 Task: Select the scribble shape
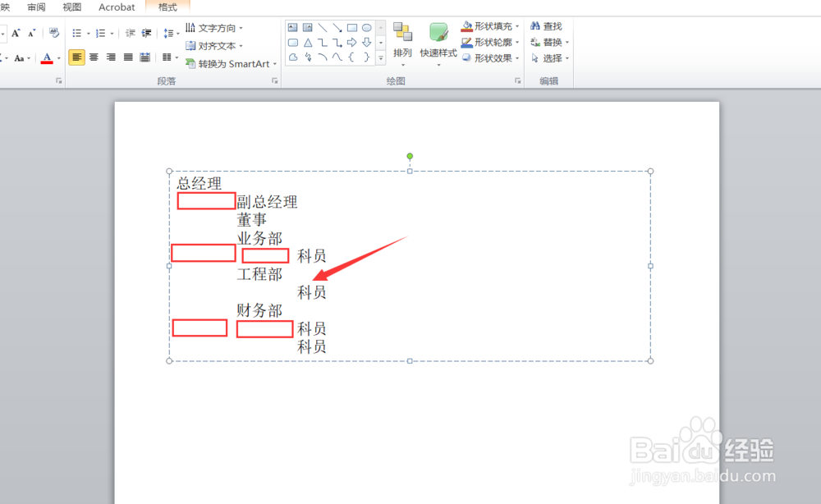[307, 57]
